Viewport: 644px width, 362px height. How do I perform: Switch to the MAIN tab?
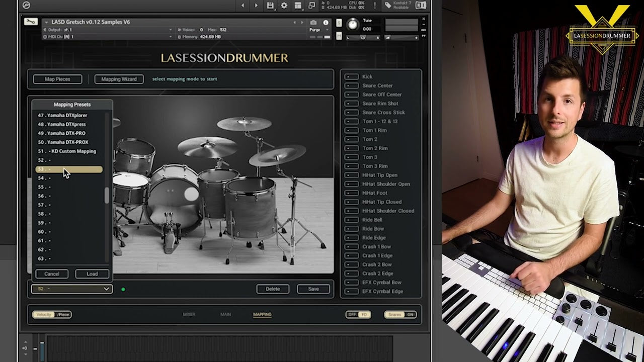[x=225, y=315]
